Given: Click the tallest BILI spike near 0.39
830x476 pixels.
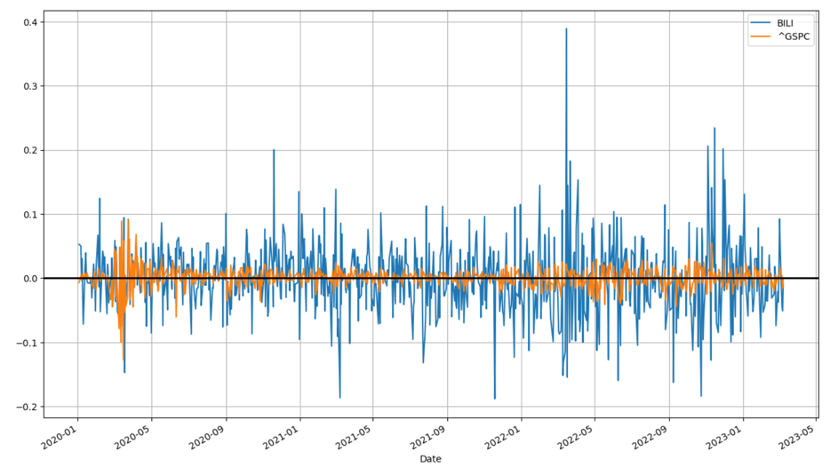Looking at the screenshot, I should (566, 30).
